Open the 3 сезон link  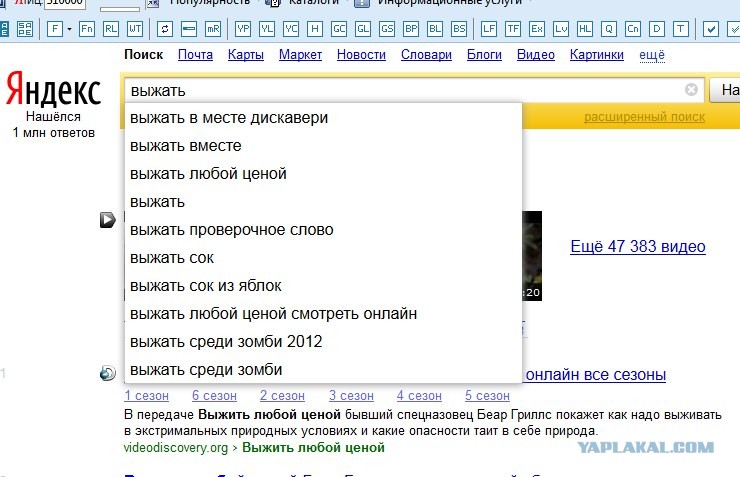click(351, 395)
